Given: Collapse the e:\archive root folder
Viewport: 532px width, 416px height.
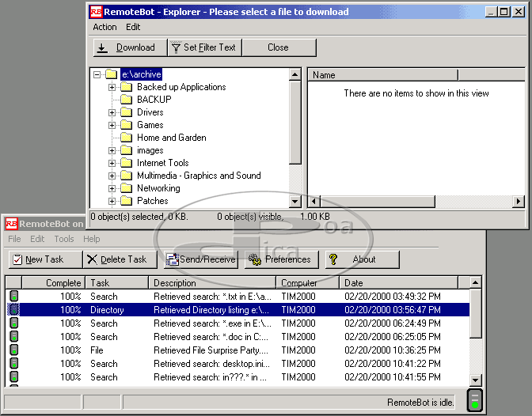Looking at the screenshot, I should click(x=97, y=74).
